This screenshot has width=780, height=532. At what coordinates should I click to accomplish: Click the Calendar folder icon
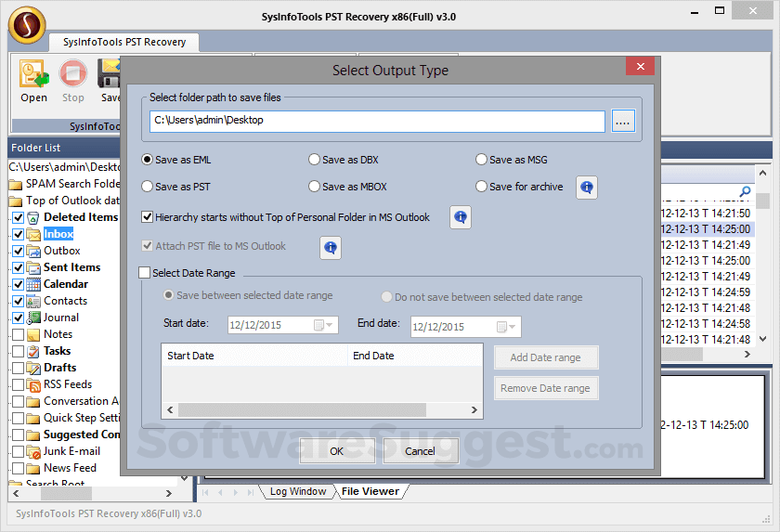[33, 284]
